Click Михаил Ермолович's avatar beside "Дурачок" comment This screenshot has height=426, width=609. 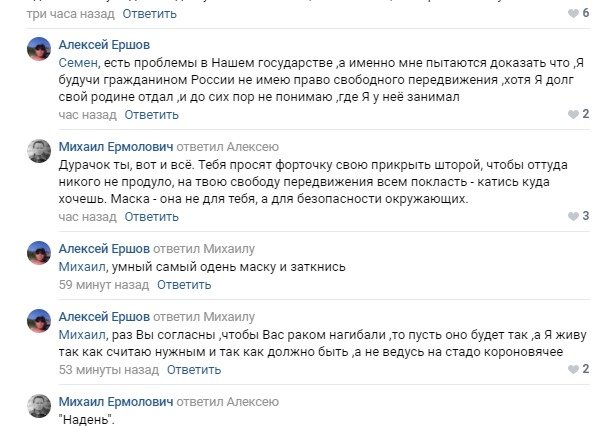pos(39,153)
